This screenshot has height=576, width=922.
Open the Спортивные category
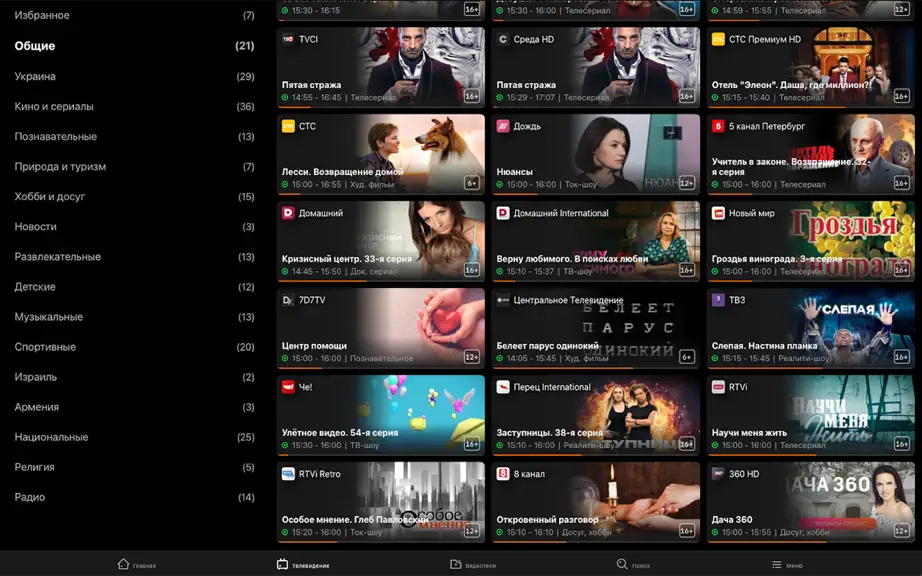click(x=134, y=347)
